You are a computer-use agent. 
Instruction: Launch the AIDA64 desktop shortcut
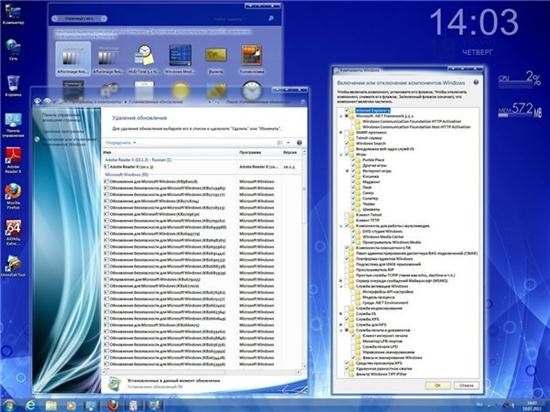coord(13,231)
